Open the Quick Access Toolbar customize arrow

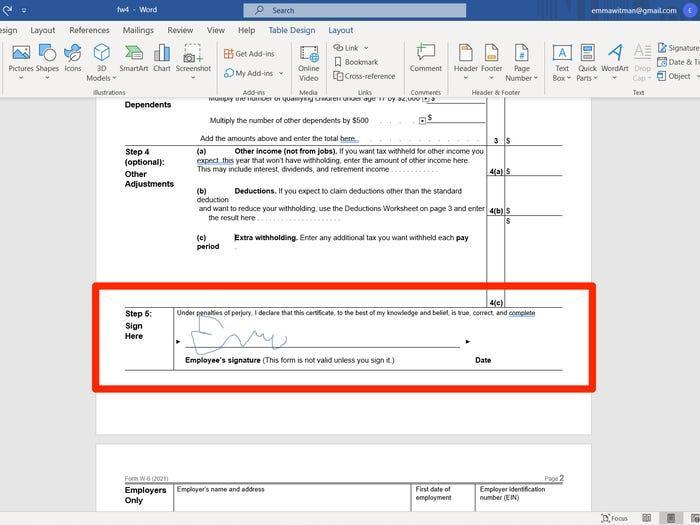click(23, 10)
